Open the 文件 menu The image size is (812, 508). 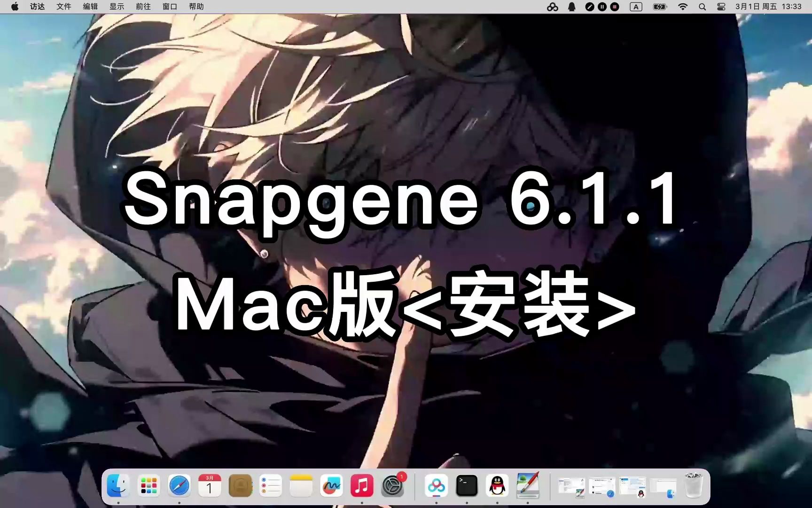[63, 7]
